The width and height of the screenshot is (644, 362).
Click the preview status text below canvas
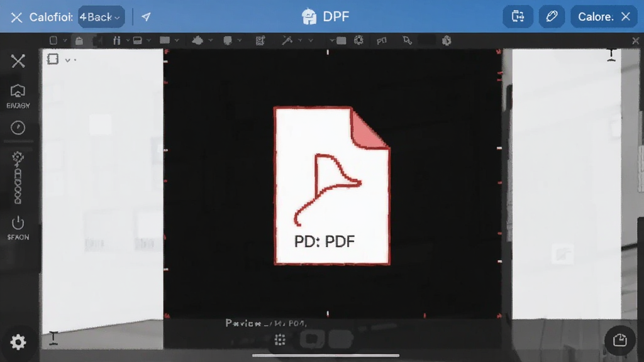[x=266, y=324]
